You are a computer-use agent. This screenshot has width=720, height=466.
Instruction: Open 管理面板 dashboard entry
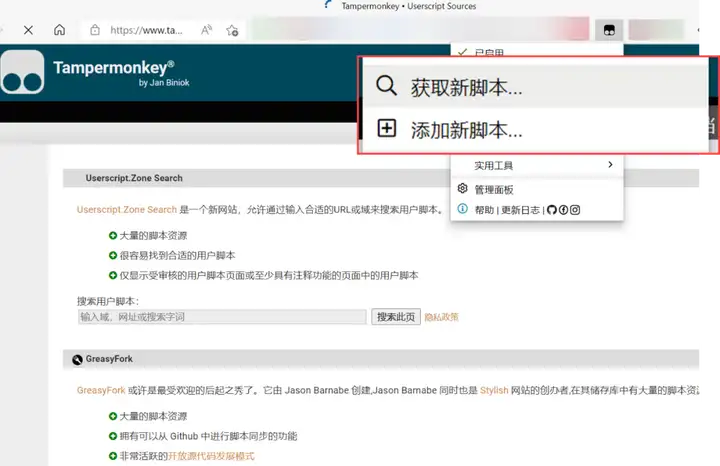click(537, 189)
